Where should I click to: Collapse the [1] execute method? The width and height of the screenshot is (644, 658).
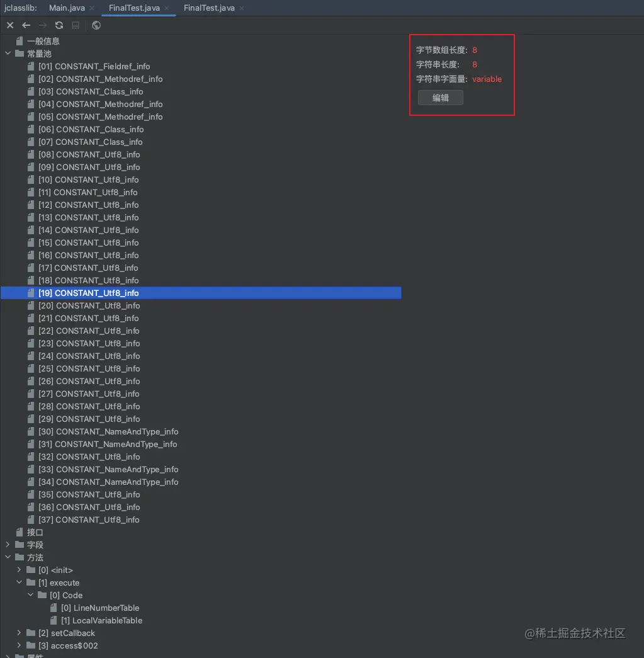[20, 582]
